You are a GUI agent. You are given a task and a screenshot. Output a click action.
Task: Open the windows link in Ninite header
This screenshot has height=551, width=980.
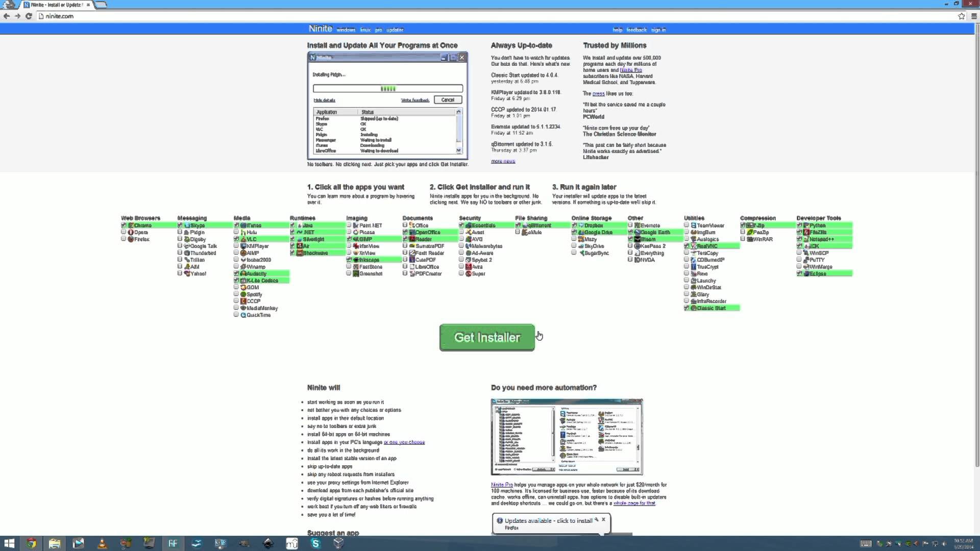point(346,30)
